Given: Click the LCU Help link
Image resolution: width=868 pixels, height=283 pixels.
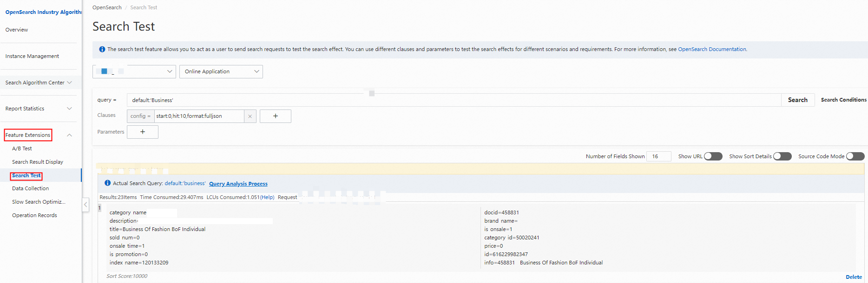Looking at the screenshot, I should click(x=267, y=197).
